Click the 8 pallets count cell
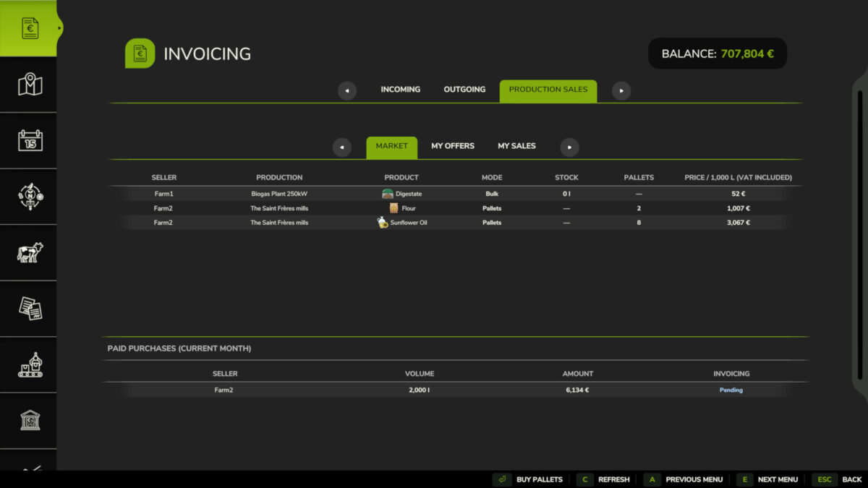This screenshot has width=868, height=488. pos(639,223)
